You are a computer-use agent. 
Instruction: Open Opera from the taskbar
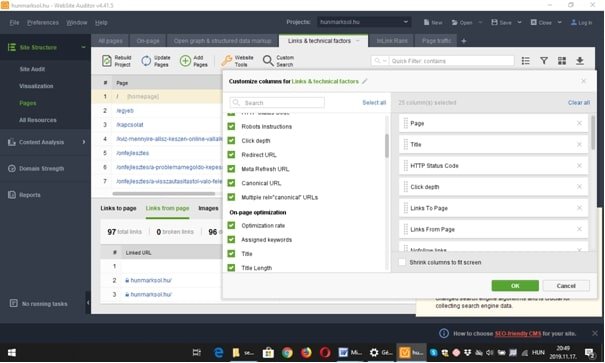[325, 353]
